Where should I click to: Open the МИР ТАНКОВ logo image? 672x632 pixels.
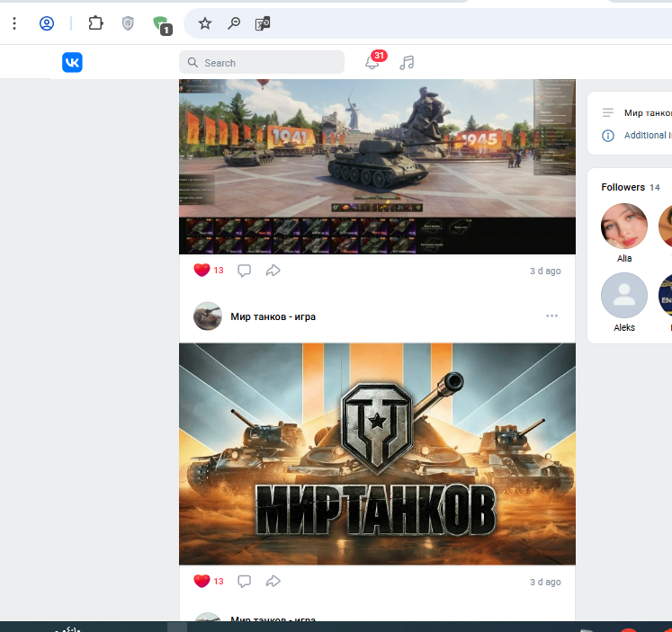[x=377, y=454]
